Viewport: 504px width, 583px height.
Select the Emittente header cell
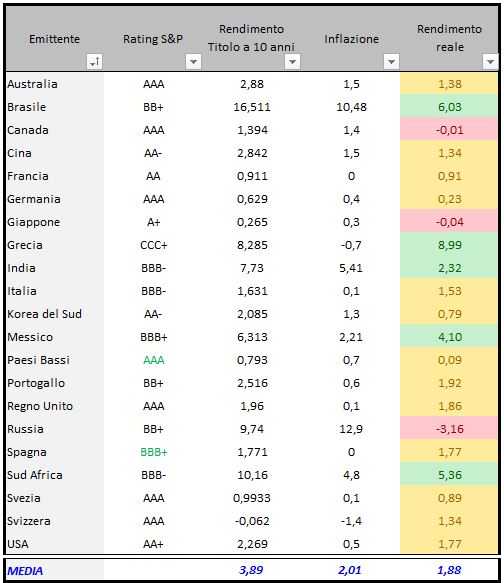point(55,39)
